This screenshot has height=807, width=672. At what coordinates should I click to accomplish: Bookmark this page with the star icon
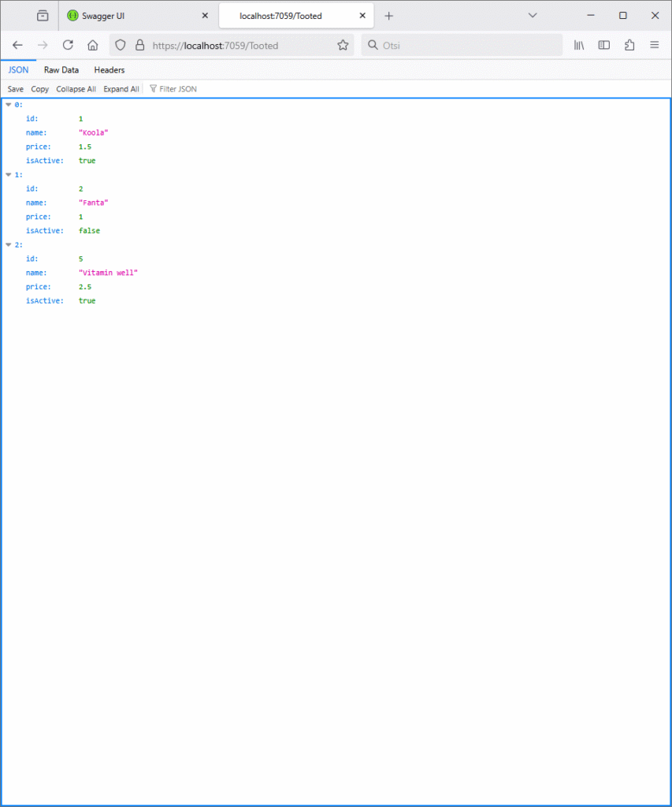click(343, 46)
